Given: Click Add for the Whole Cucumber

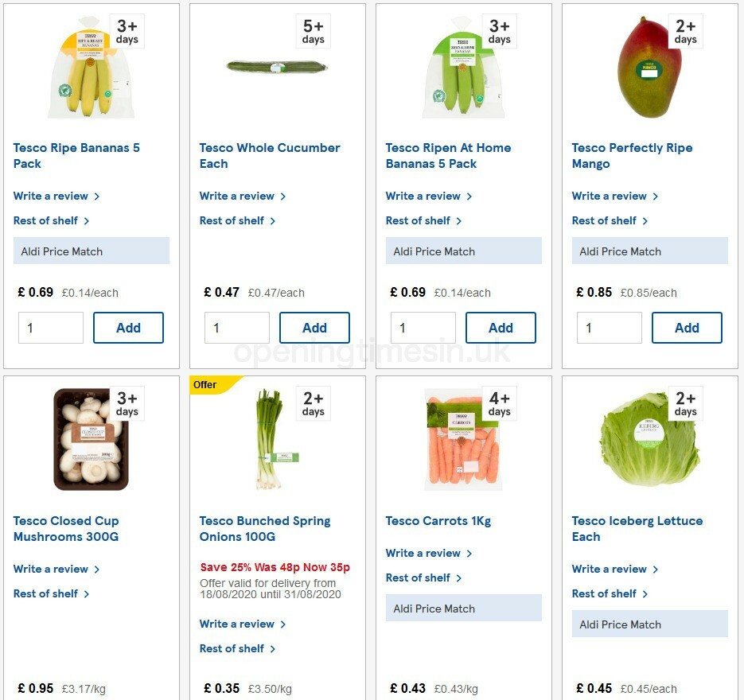Looking at the screenshot, I should click(x=314, y=328).
